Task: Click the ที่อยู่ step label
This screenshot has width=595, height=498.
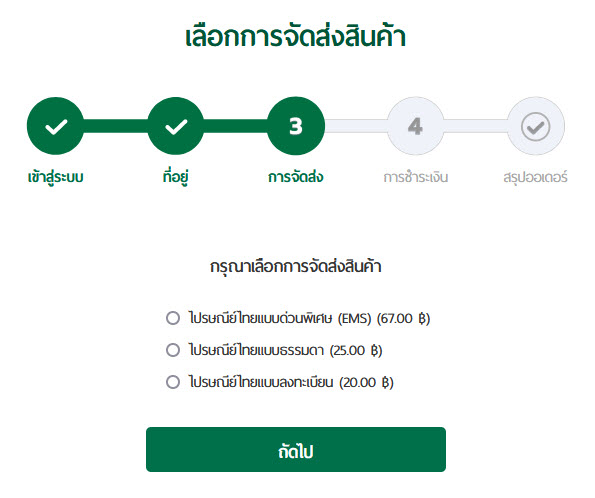Action: point(176,177)
